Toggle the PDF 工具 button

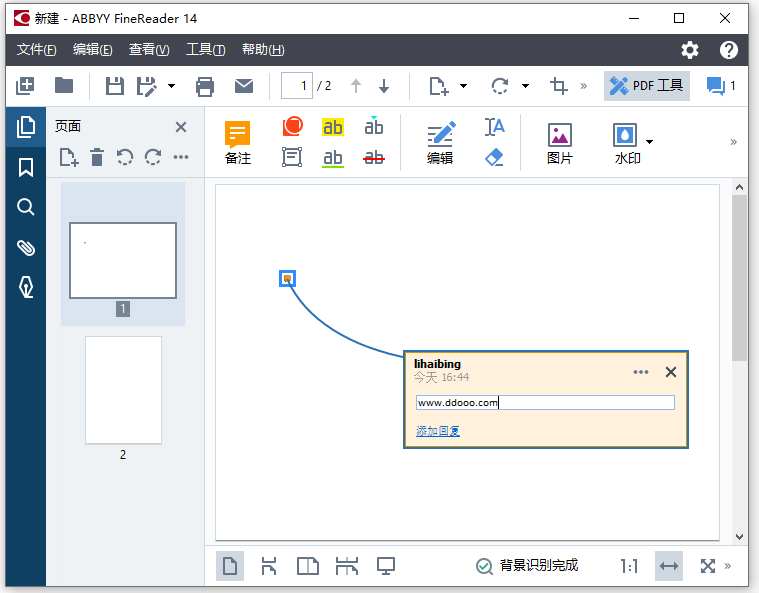647,86
